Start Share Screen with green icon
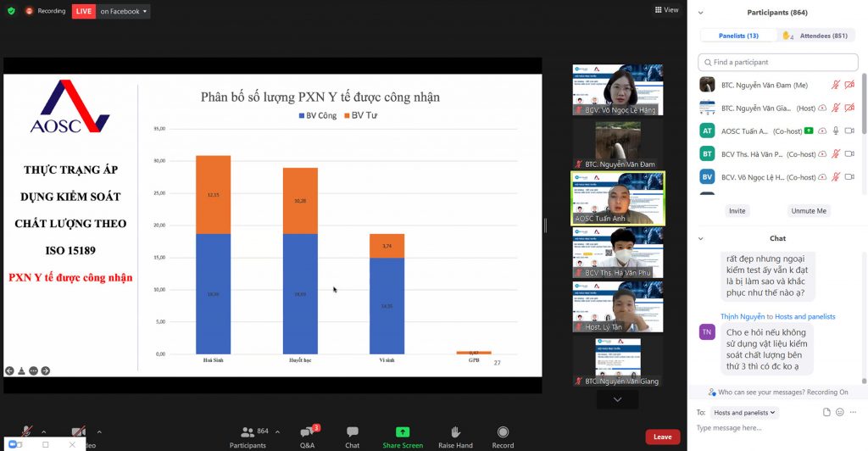Image resolution: width=868 pixels, height=451 pixels. 403,432
